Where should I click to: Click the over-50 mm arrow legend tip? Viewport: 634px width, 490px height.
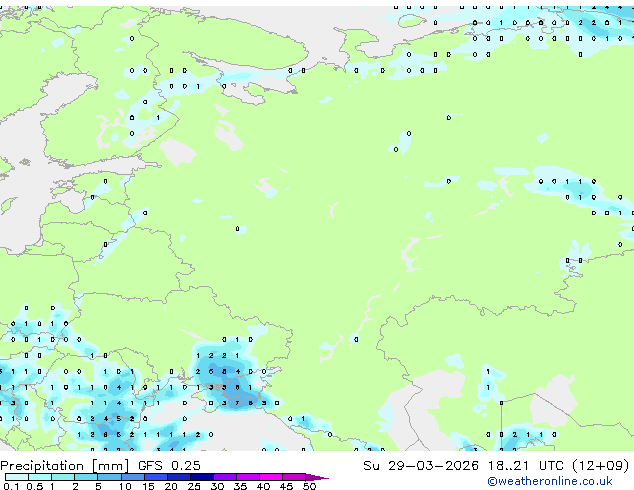click(x=317, y=477)
